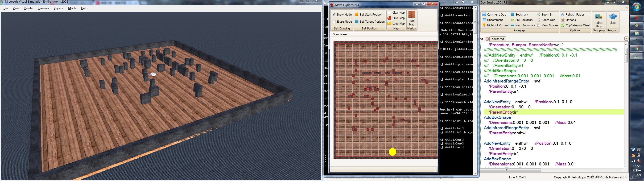This screenshot has width=644, height=181.
Task: Launch TcpGateway Client
Action: click(x=575, y=25)
